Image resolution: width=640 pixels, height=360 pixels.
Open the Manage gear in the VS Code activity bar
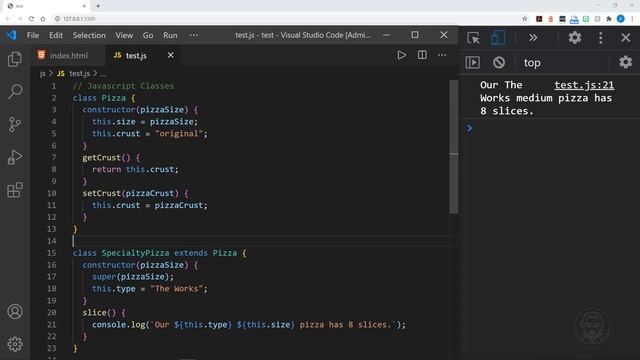pyautogui.click(x=15, y=344)
